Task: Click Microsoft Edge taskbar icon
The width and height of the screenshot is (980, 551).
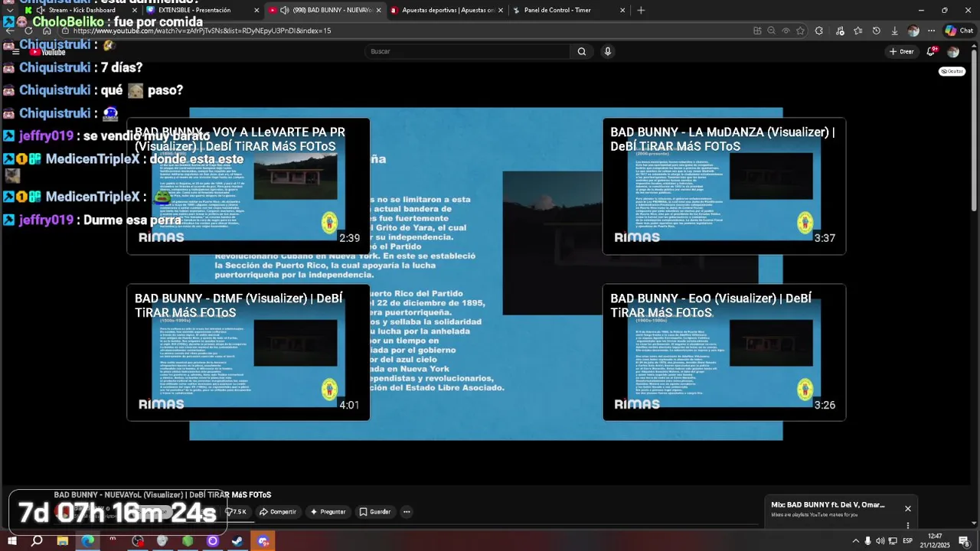Action: 88,541
